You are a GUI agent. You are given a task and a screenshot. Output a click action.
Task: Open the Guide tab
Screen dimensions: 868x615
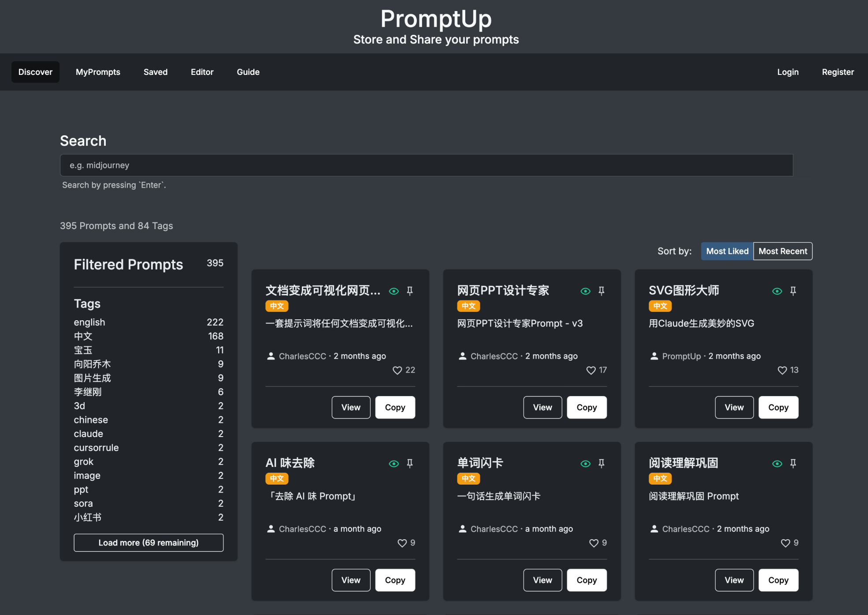[x=248, y=72]
